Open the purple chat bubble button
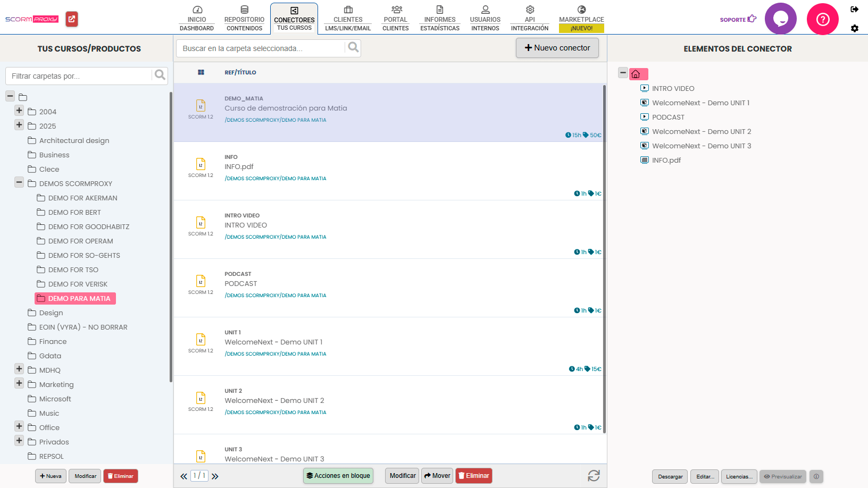 [780, 19]
